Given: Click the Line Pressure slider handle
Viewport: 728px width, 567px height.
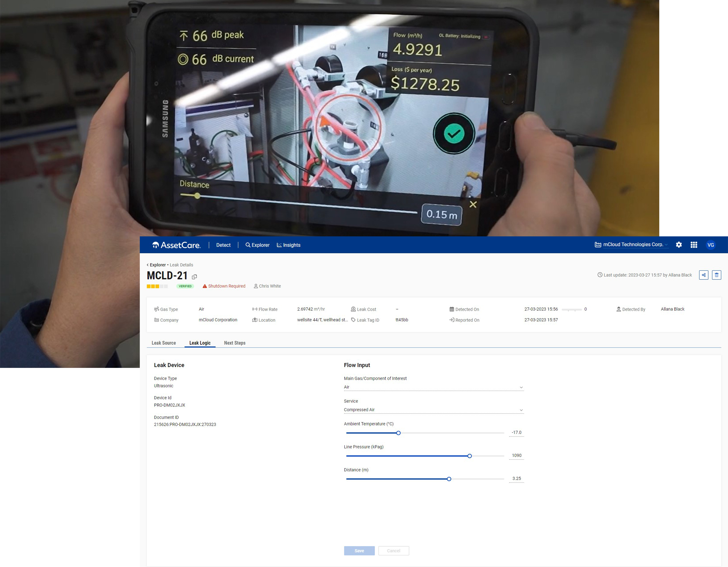Looking at the screenshot, I should tap(469, 456).
